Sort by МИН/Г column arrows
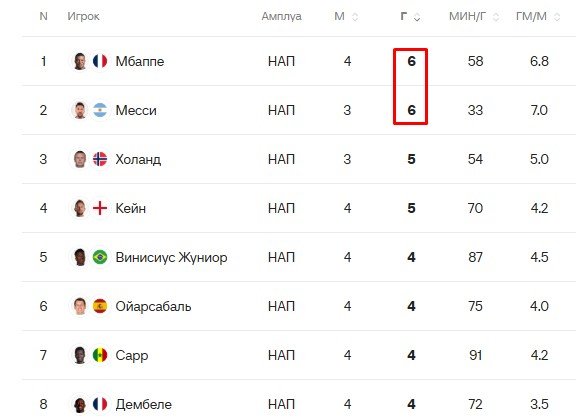The height and width of the screenshot is (419, 576). coord(496,17)
